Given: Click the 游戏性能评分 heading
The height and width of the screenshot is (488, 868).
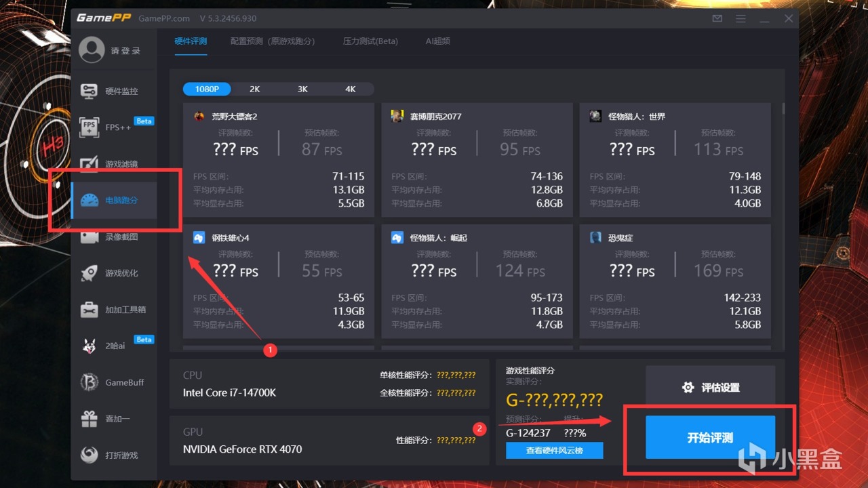Looking at the screenshot, I should pyautogui.click(x=530, y=371).
